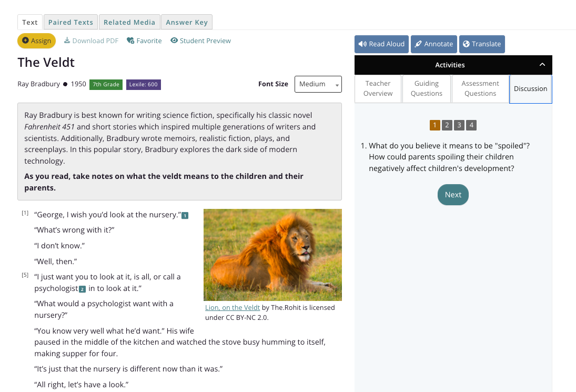
Task: Click the Annotate highlighter icon
Action: 418,44
